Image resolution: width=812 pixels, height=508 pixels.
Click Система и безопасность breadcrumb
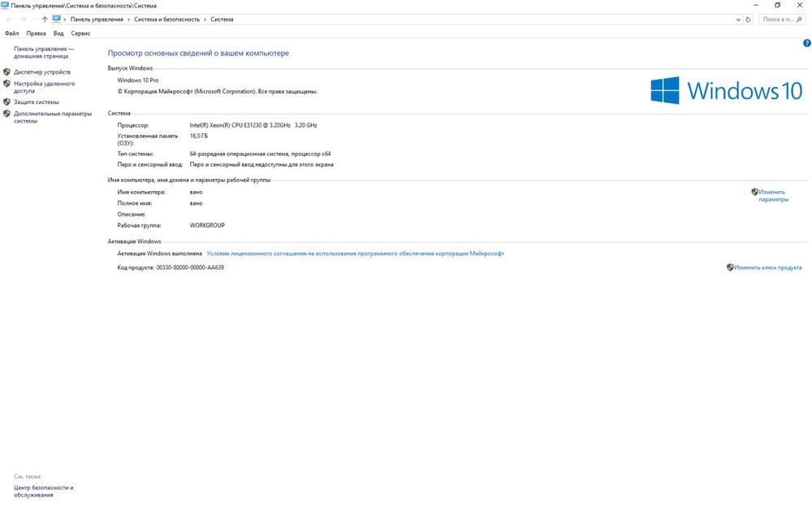[x=166, y=20]
